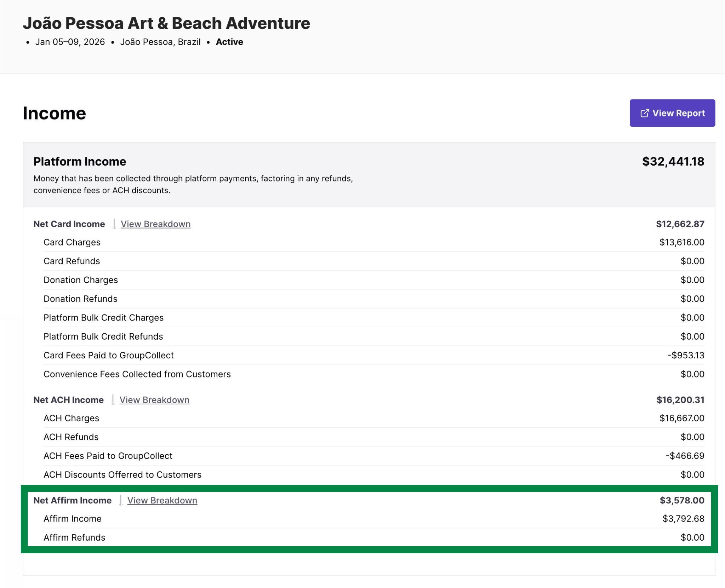The image size is (725, 588).
Task: Open View Breakdown for Net ACH Income
Action: (x=154, y=400)
